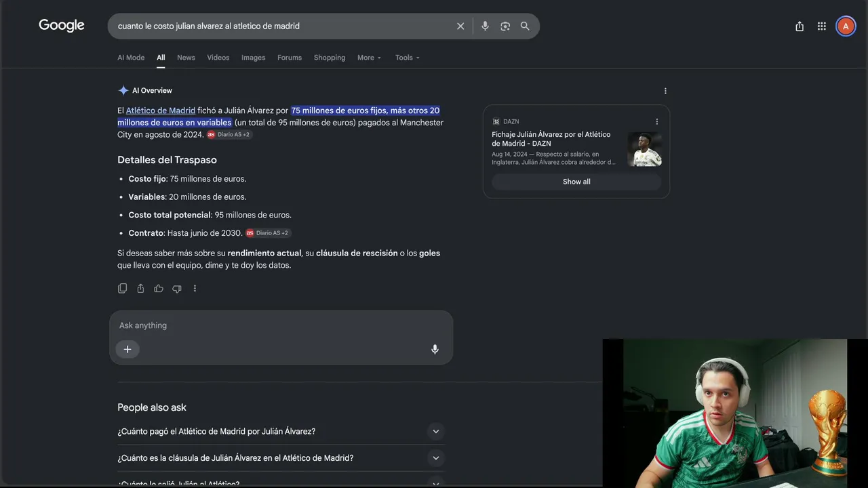This screenshot has width=868, height=488.
Task: Open Diario AS +2 citation after "junio de 2030"
Action: [269, 233]
